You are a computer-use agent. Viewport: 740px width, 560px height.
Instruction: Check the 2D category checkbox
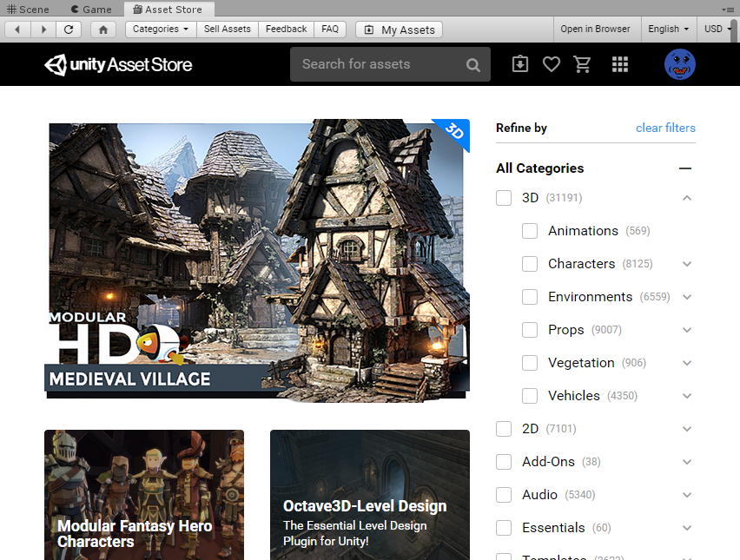tap(504, 429)
